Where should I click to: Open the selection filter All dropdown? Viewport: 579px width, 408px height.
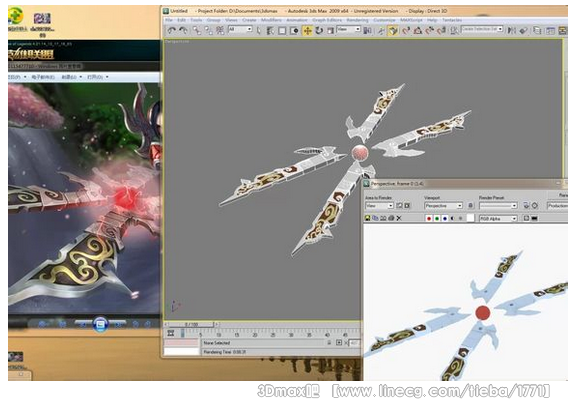[240, 29]
